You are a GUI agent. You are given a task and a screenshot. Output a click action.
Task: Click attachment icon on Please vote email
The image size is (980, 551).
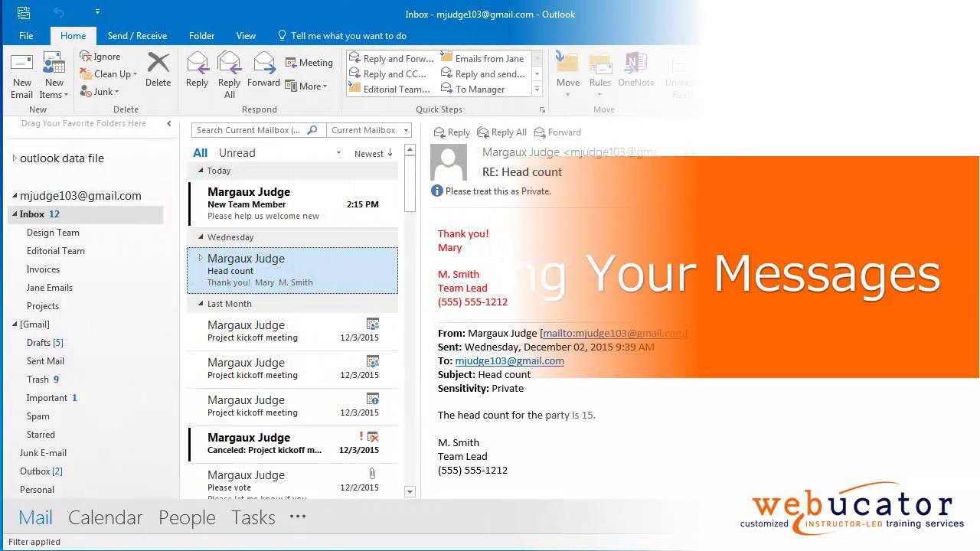(372, 474)
